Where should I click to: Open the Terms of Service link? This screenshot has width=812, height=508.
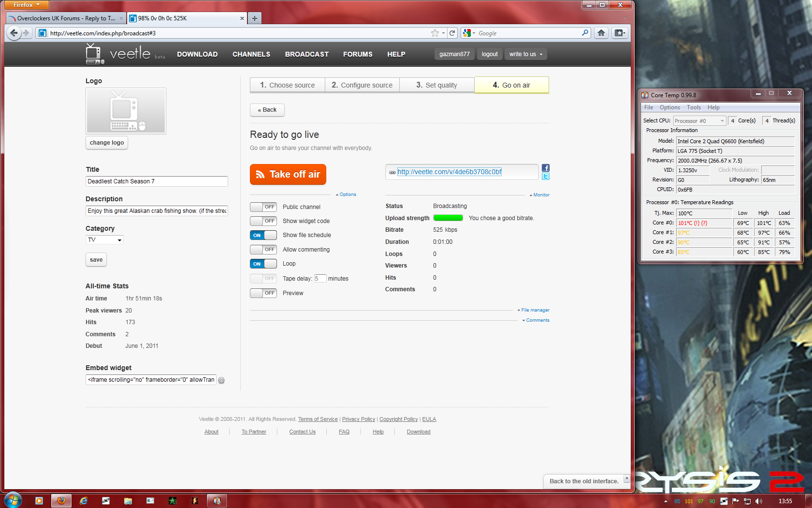[318, 419]
